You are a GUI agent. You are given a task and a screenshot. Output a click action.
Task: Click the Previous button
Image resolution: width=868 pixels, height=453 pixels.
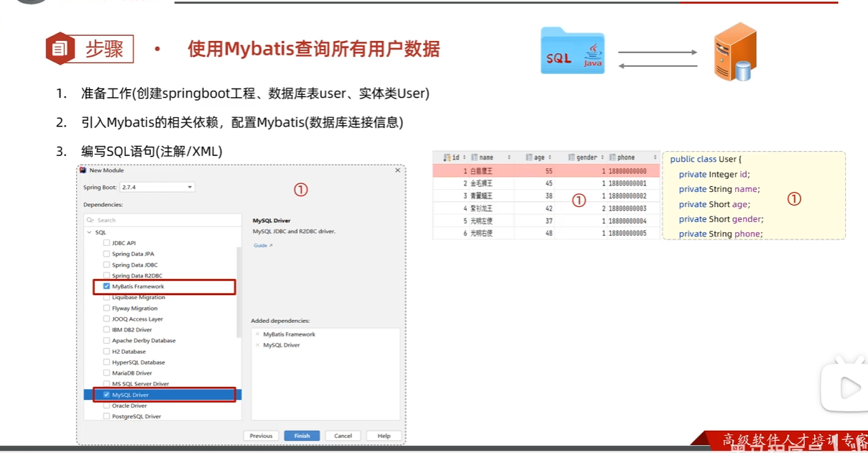click(261, 435)
